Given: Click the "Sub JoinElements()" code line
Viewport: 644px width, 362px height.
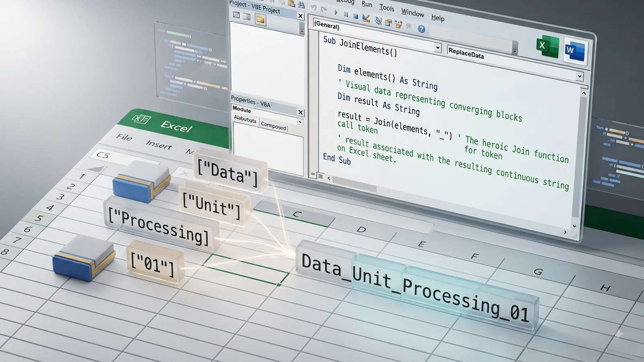Looking at the screenshot, I should pyautogui.click(x=360, y=46).
